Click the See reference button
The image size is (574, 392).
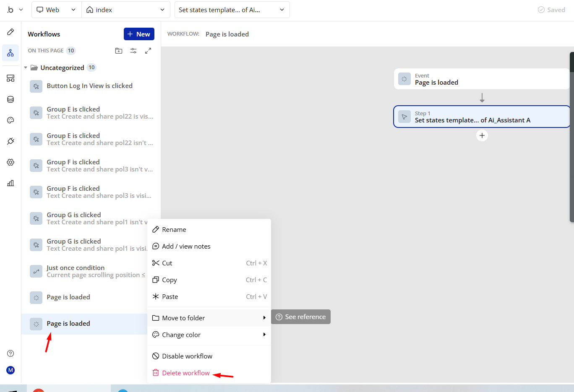coord(301,317)
